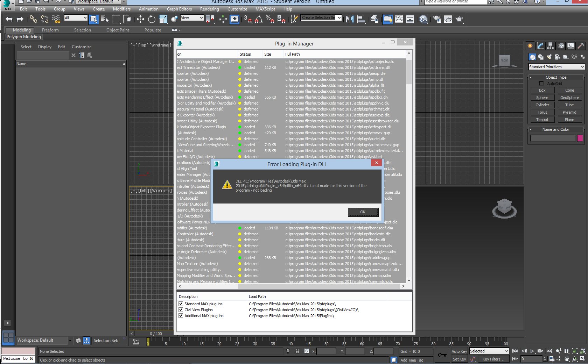Screen dimensions: 588x364
Task: Activate the Select Object tool
Action: [x=93, y=19]
